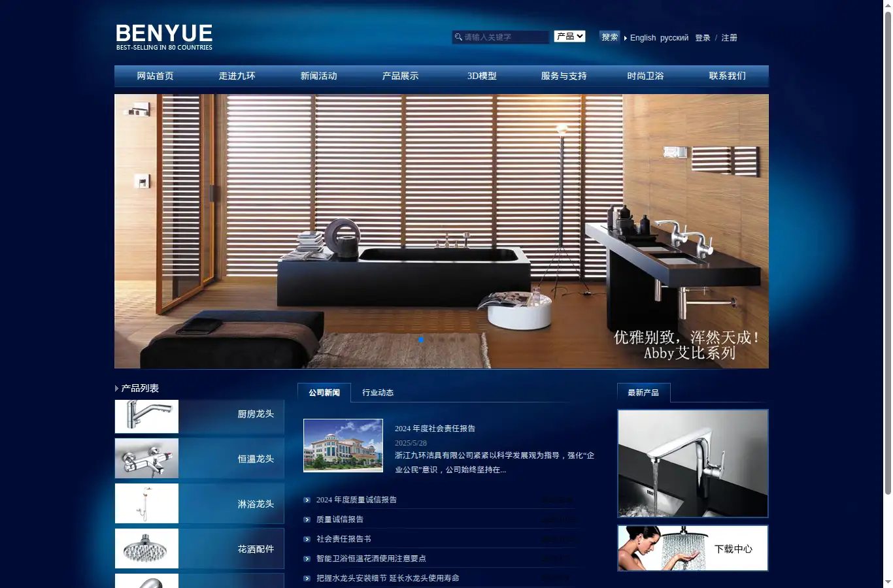Open 社会责任报告书 news link
This screenshot has height=588, width=893.
coord(344,539)
